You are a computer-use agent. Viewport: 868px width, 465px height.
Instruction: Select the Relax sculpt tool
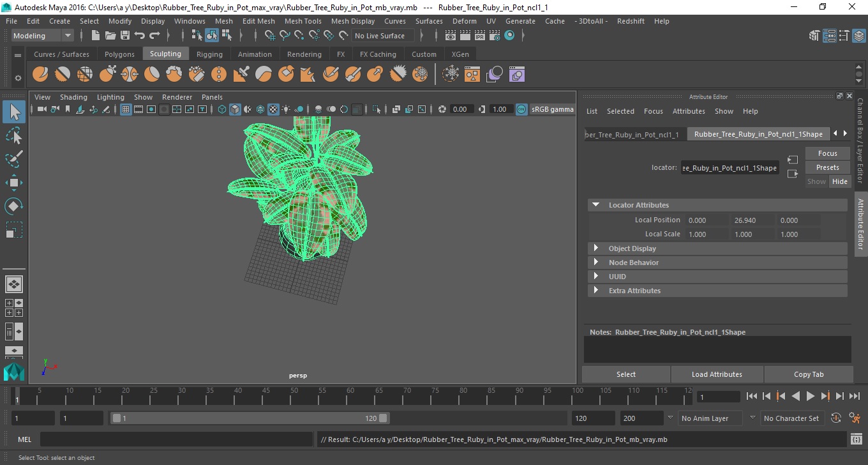point(85,74)
